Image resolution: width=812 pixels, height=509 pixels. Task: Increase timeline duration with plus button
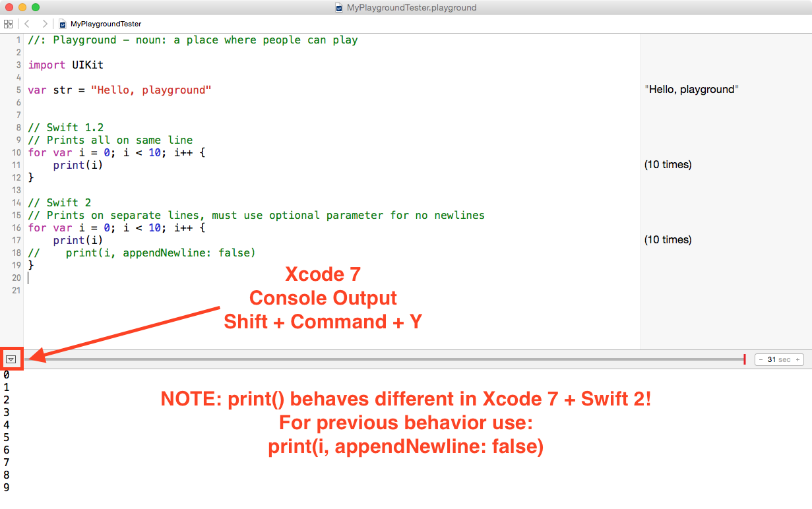tap(797, 359)
